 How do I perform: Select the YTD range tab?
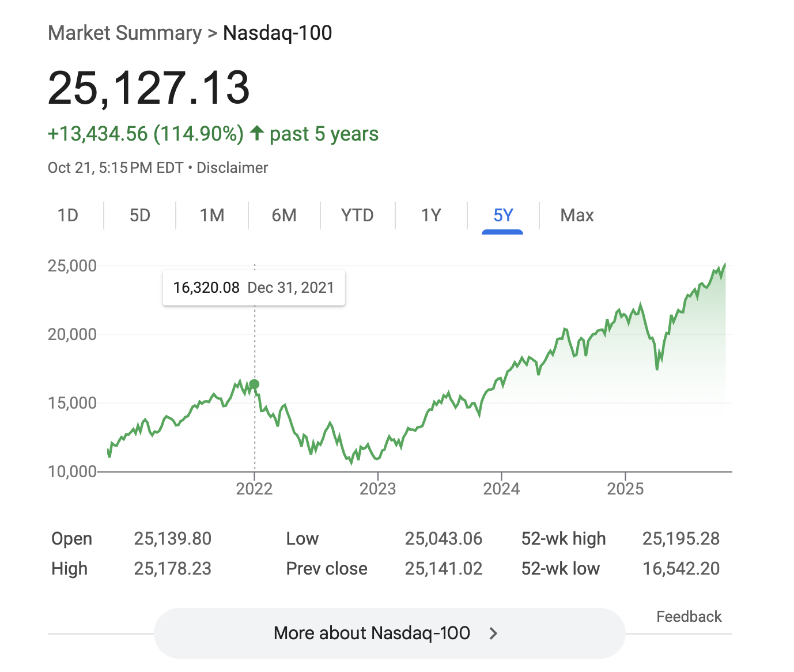pyautogui.click(x=357, y=216)
